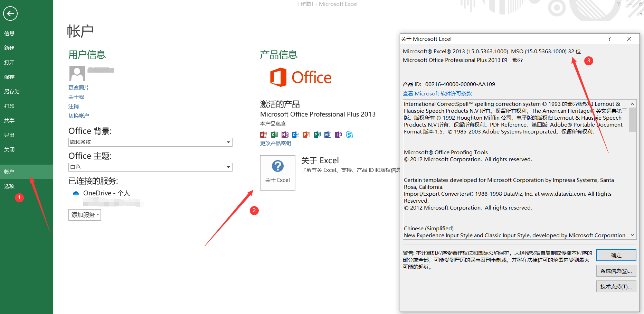
Task: Click the Change product key (更改产品密钥) link
Action: click(275, 144)
